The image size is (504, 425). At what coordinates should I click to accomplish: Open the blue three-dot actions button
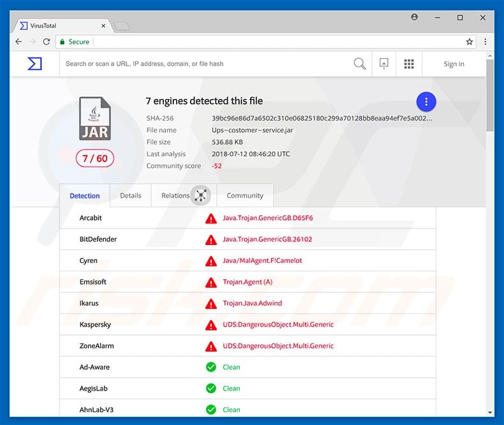point(426,102)
